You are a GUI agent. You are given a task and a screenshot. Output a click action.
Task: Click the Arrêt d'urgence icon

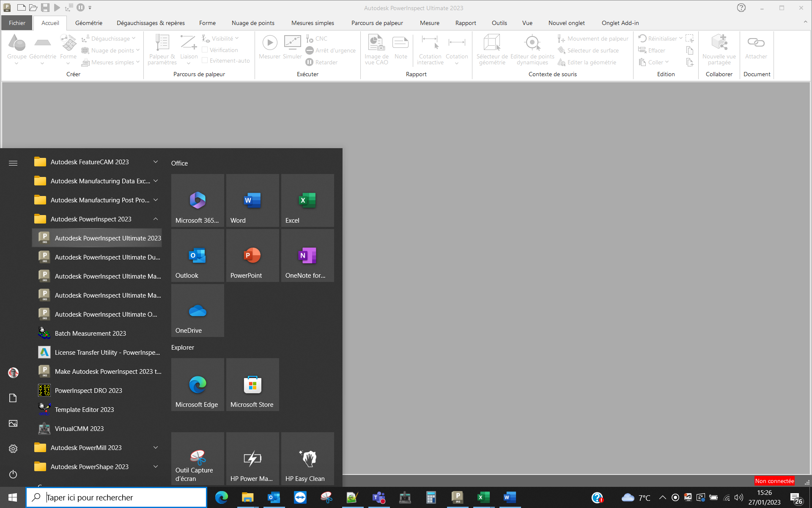pyautogui.click(x=310, y=50)
